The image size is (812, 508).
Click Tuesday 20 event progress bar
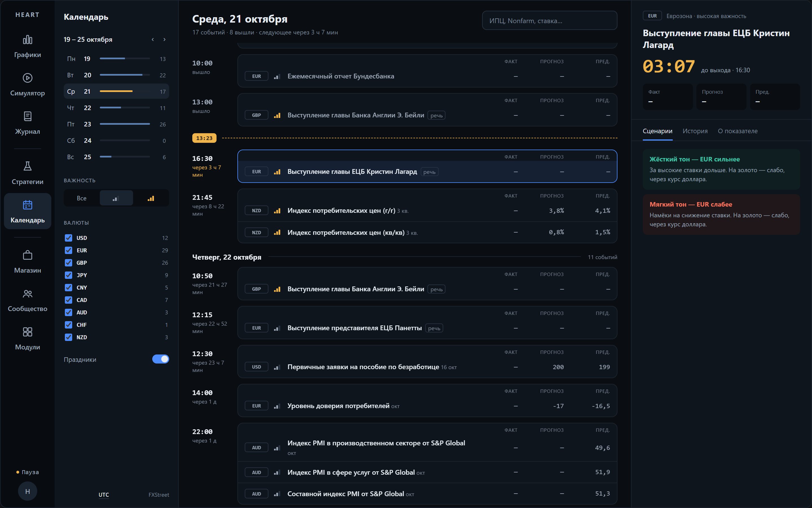tap(125, 75)
